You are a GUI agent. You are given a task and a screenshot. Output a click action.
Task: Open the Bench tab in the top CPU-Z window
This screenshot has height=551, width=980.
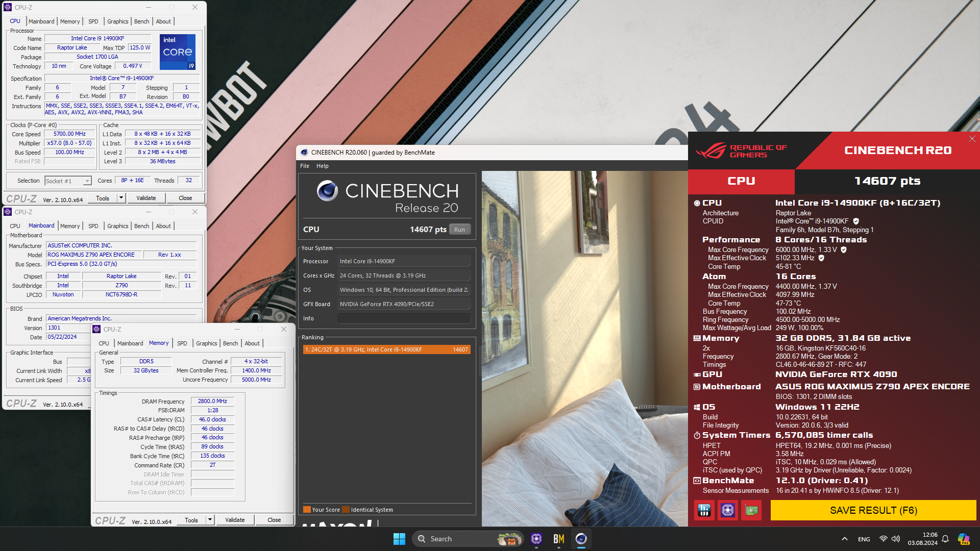click(142, 21)
